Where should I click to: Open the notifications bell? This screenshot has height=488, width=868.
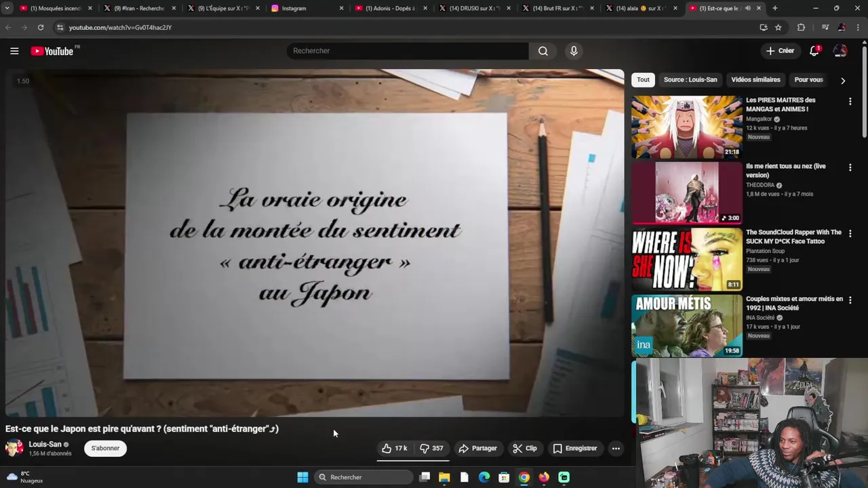[x=814, y=51]
